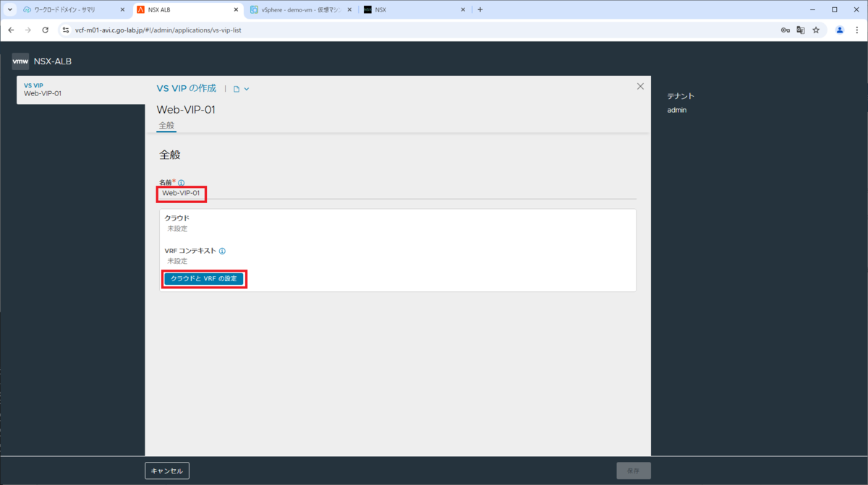Expand the chevron next to document icon

pyautogui.click(x=247, y=89)
